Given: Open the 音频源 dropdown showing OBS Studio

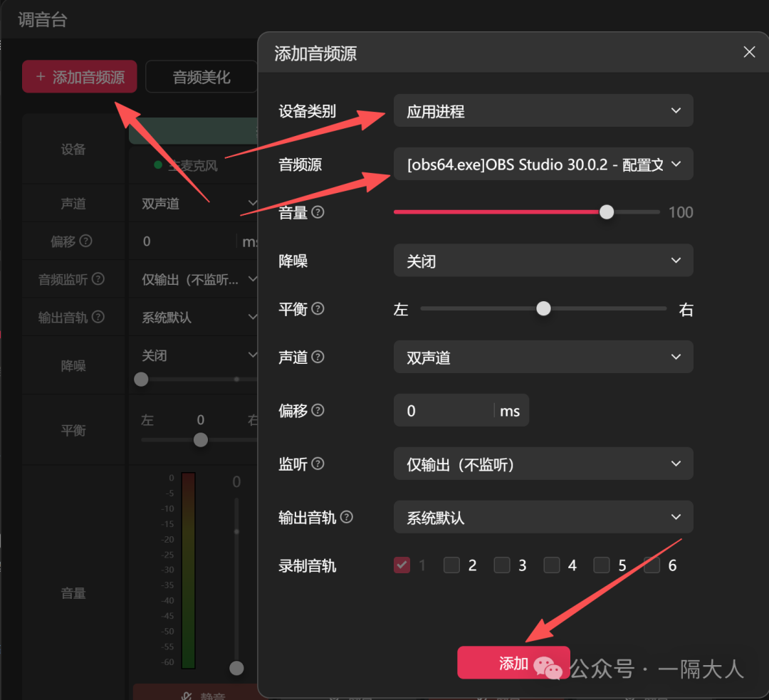Looking at the screenshot, I should point(543,164).
